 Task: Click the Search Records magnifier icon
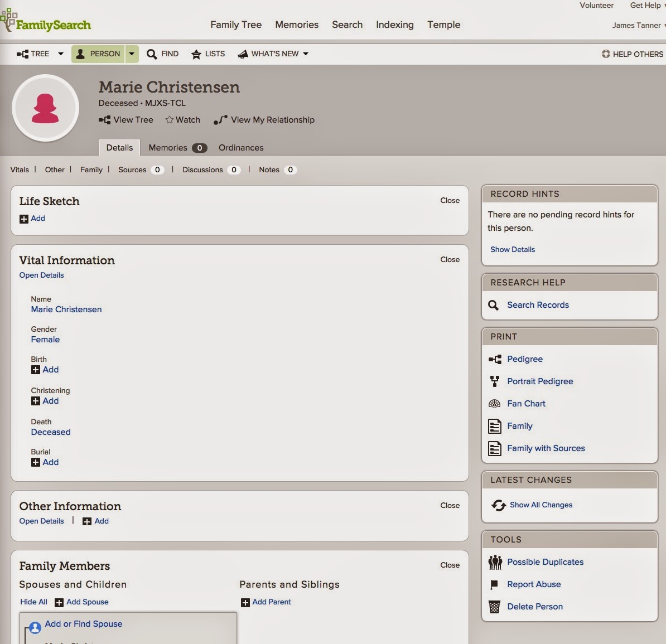click(x=493, y=305)
